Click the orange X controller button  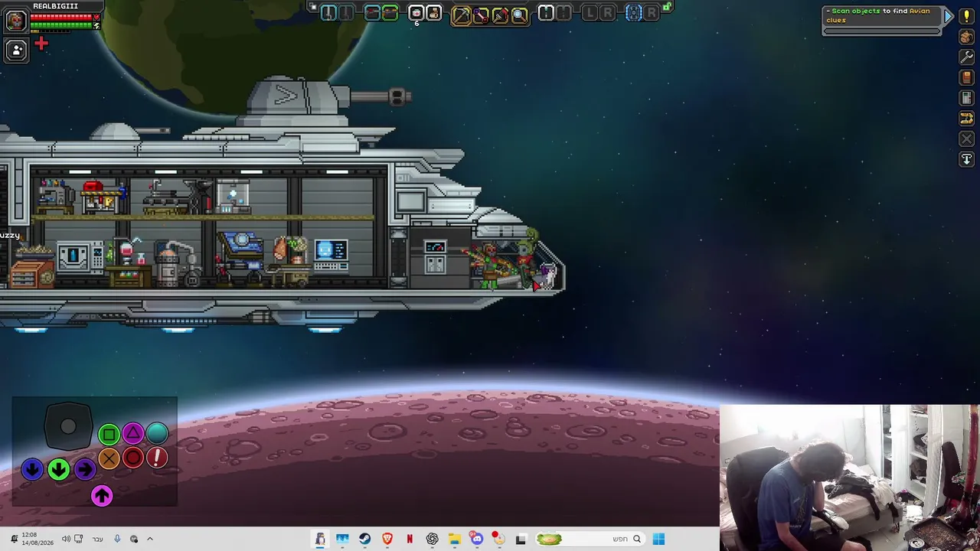tap(109, 458)
